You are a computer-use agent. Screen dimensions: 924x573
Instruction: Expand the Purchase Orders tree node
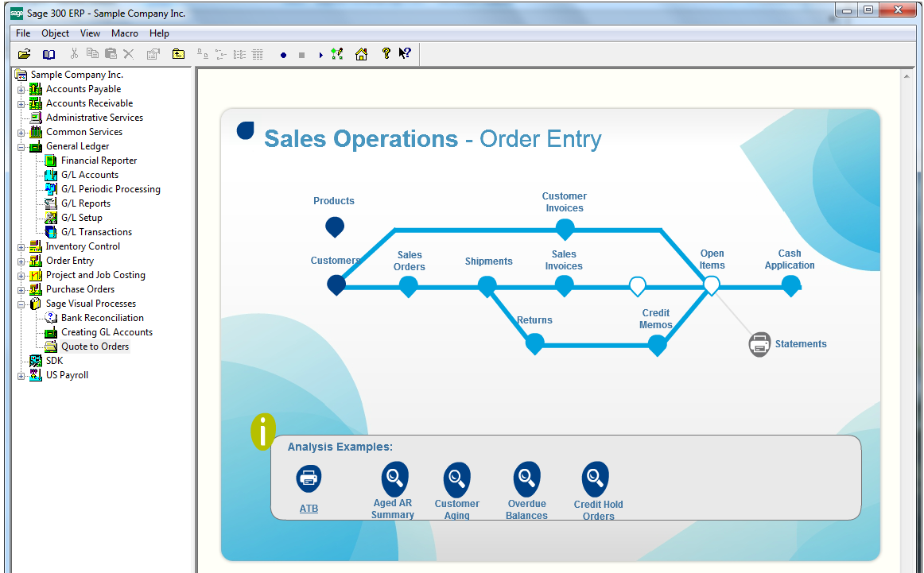[21, 290]
